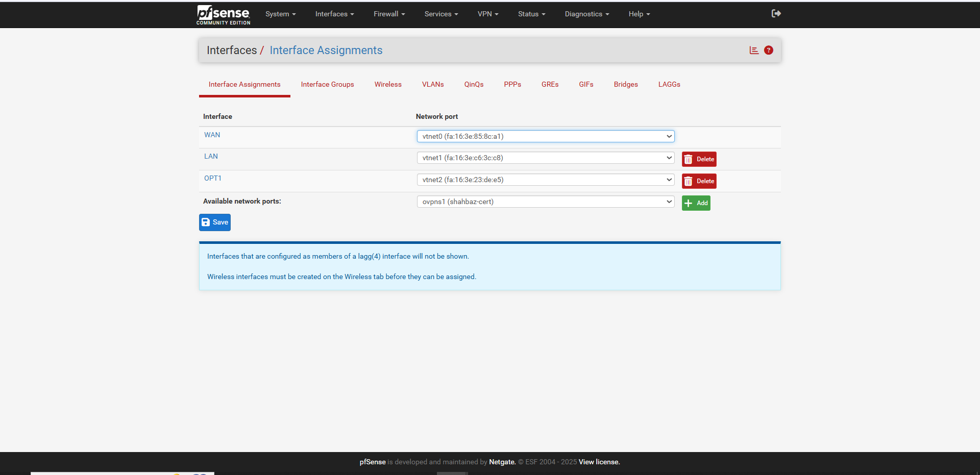Image resolution: width=980 pixels, height=475 pixels.
Task: Expand the available network ports dropdown
Action: (545, 202)
